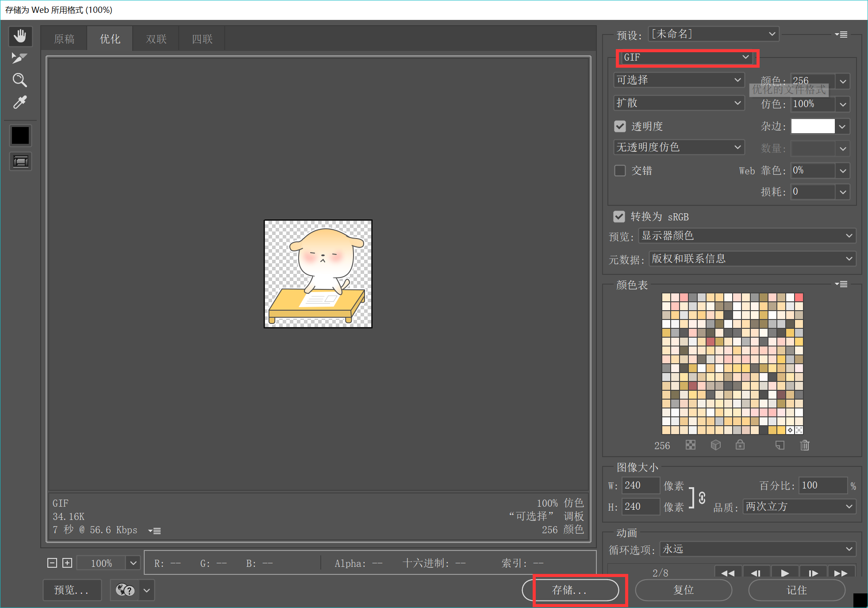
Task: Enable the 交错 checkbox
Action: (620, 171)
